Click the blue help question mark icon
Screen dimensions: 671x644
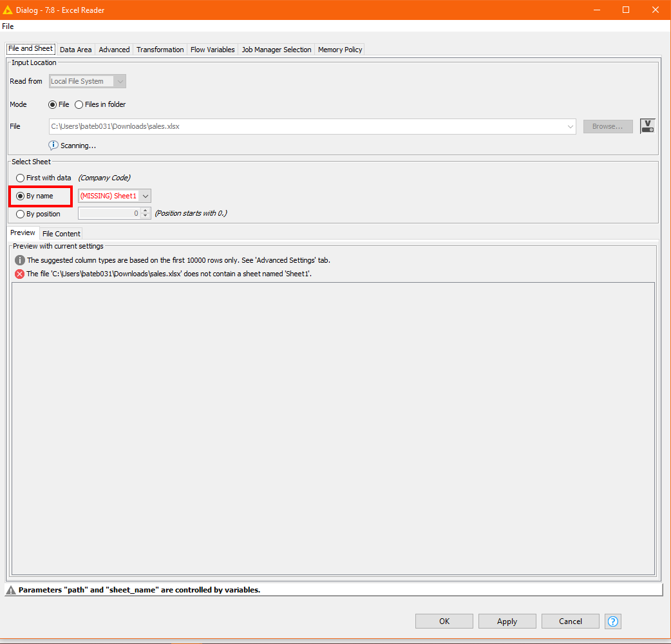613,621
